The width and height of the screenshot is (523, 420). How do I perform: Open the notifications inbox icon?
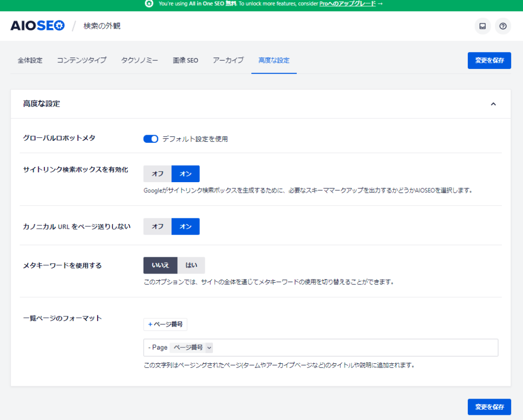(x=482, y=26)
